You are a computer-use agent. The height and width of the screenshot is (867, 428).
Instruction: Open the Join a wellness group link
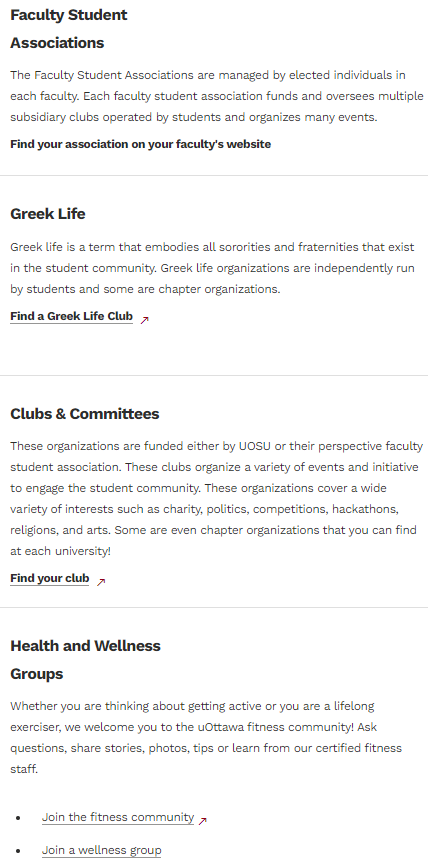102,850
